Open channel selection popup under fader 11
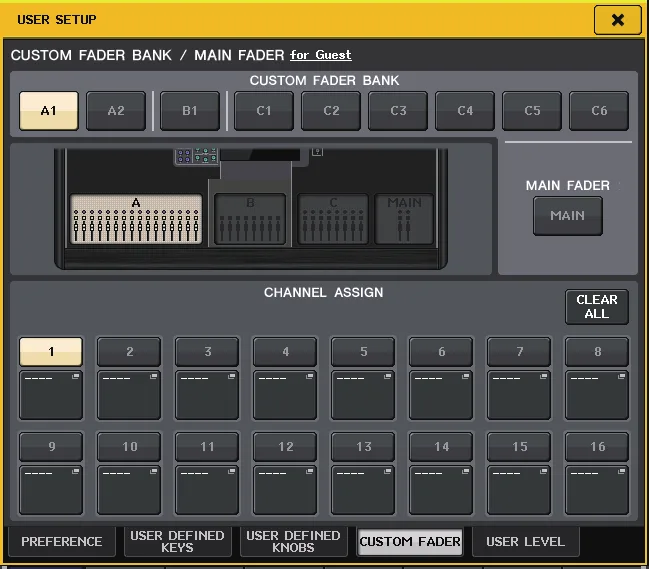The width and height of the screenshot is (649, 569). pos(207,490)
